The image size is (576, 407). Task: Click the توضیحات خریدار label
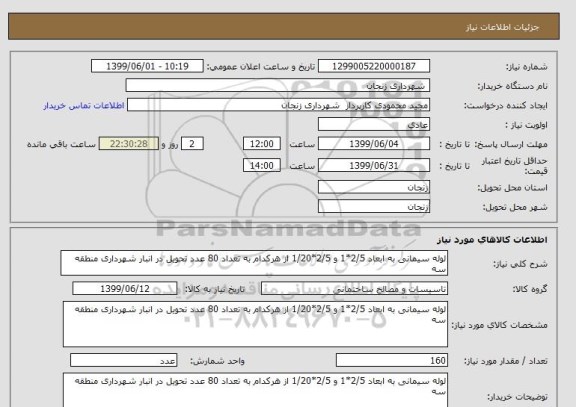click(517, 397)
